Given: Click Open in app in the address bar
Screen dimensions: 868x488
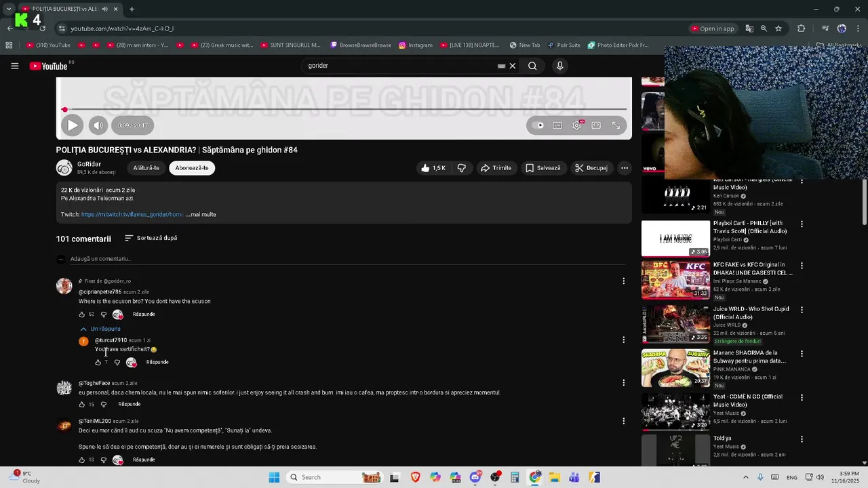Looking at the screenshot, I should point(713,28).
